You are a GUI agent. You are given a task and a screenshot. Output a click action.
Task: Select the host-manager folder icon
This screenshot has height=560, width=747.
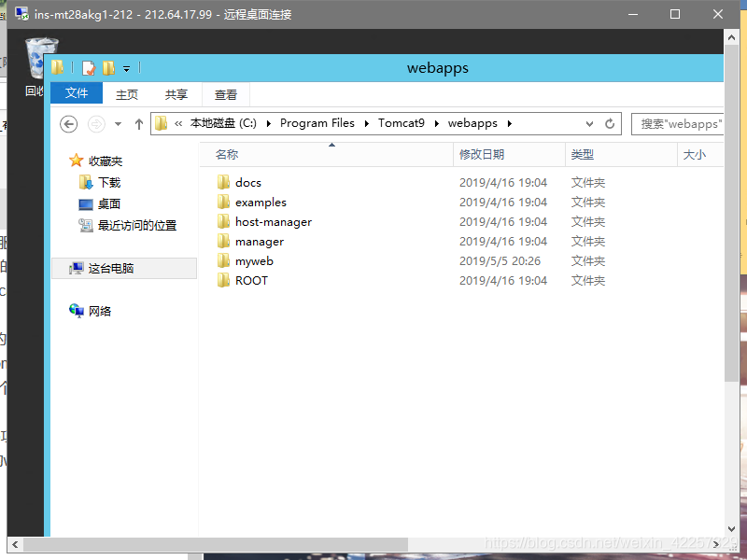(223, 222)
